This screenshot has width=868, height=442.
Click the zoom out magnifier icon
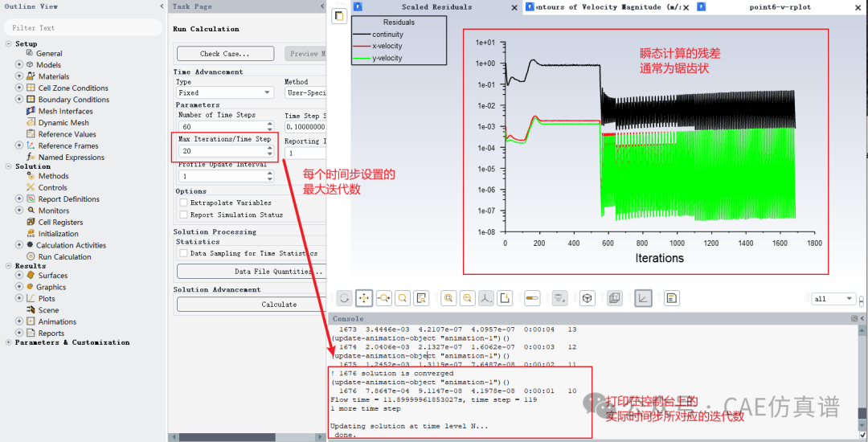467,298
